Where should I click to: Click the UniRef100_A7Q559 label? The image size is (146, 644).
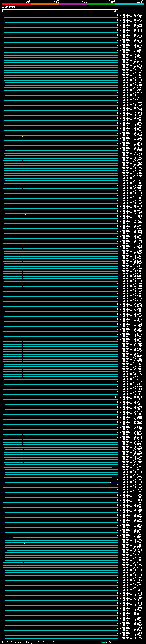(131, 517)
